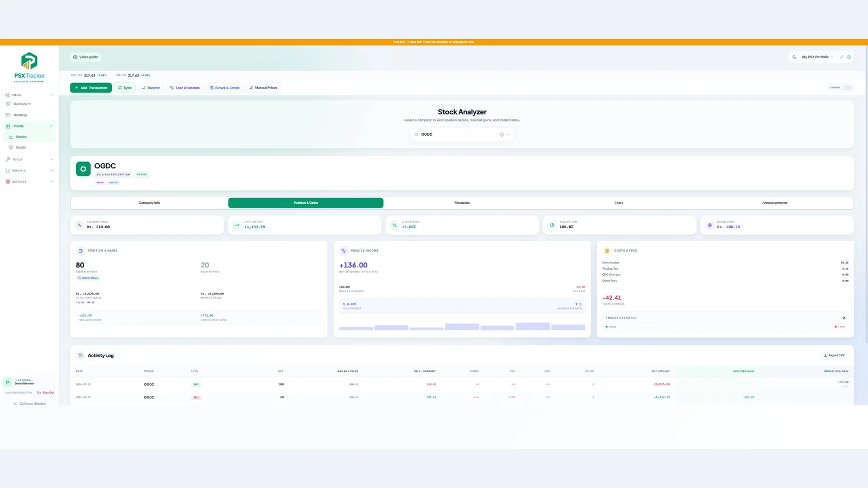
Task: Expand the Settings section
Action: 29,182
